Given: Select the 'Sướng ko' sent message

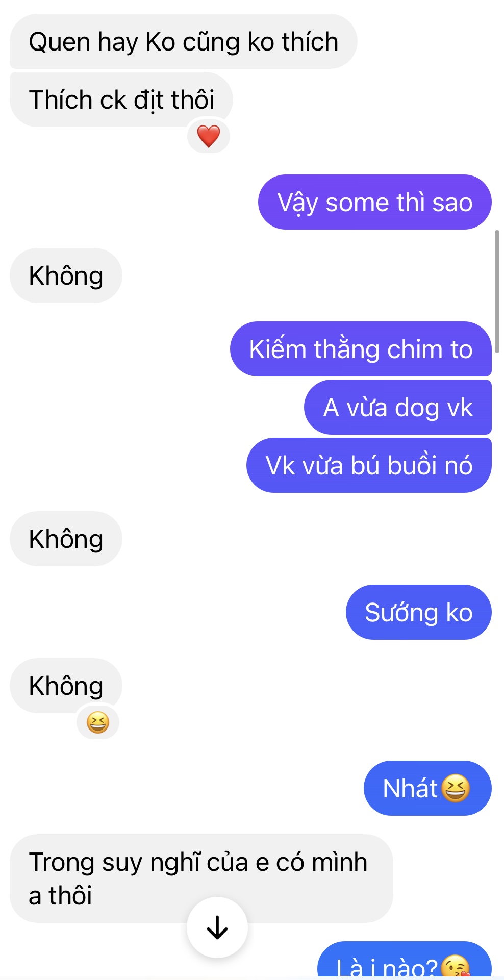Looking at the screenshot, I should (x=419, y=612).
